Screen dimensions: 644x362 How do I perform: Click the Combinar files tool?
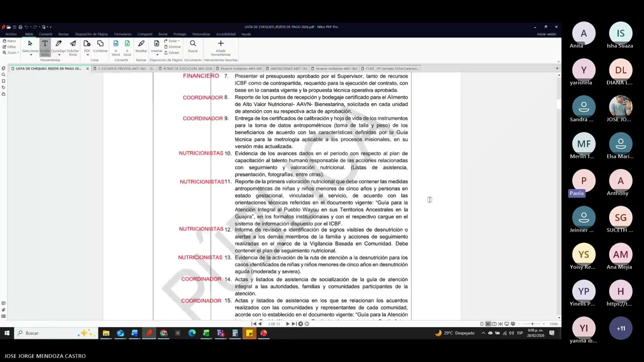click(x=100, y=46)
